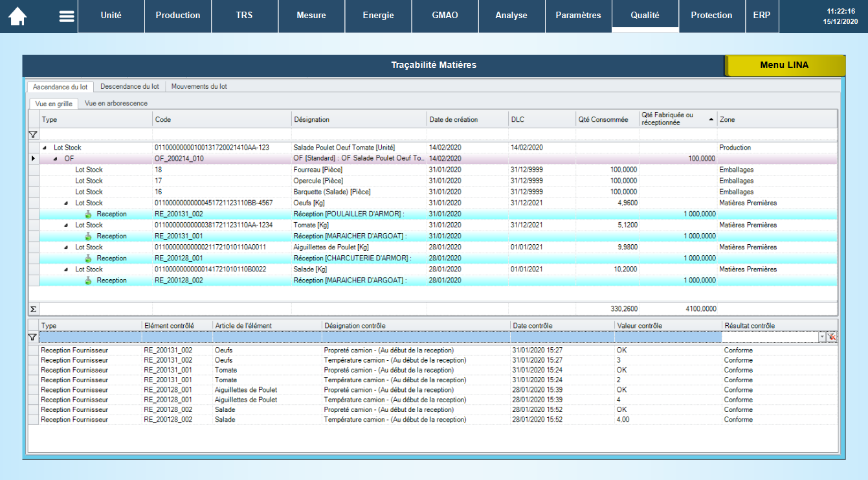Screen dimensions: 868x480
Task: Select the Barquette (Salade) [Pièce] cell
Action: pos(359,192)
